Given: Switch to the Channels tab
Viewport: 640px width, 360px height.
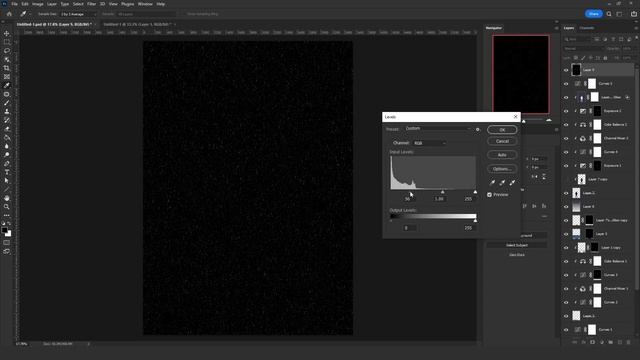Looking at the screenshot, I should point(587,28).
